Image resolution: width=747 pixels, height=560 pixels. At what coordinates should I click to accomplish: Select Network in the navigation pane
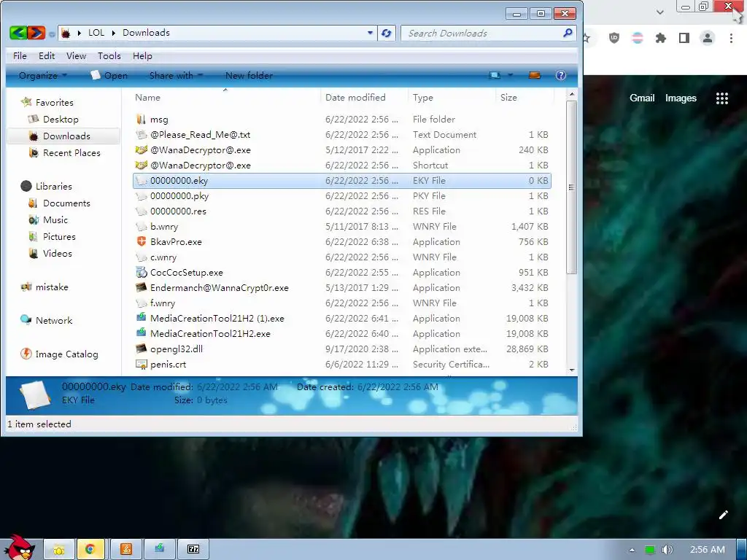pos(54,321)
